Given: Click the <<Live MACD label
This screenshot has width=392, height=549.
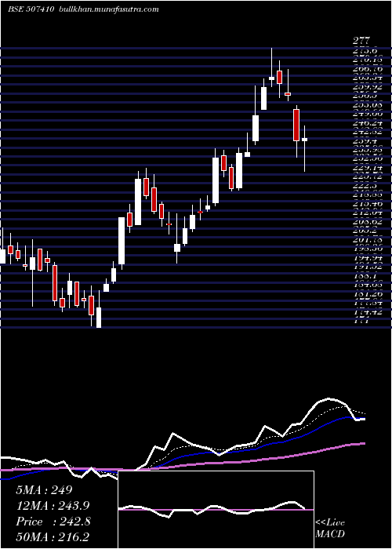Looking at the screenshot, I should pos(330,529).
